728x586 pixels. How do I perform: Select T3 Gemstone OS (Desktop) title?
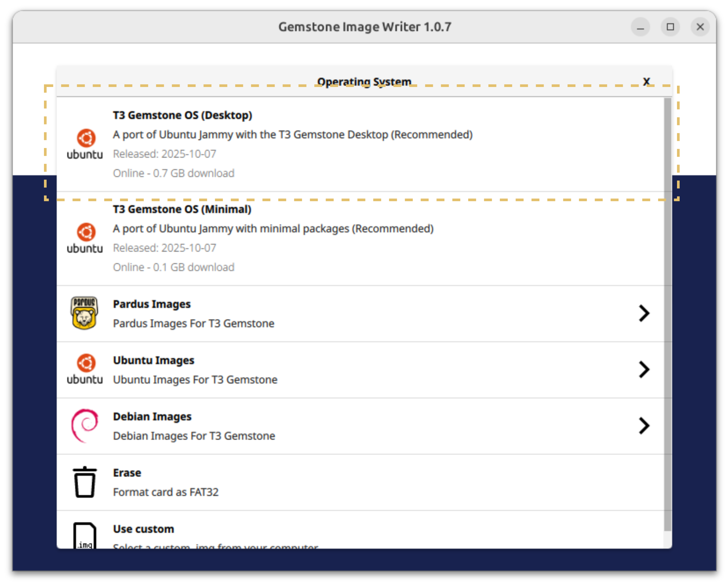coord(182,115)
